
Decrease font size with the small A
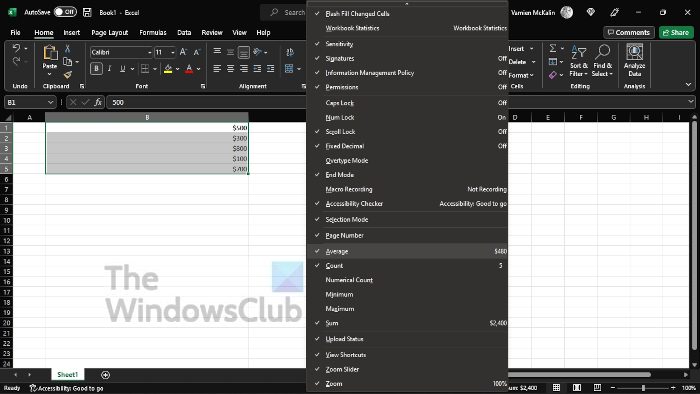point(196,52)
